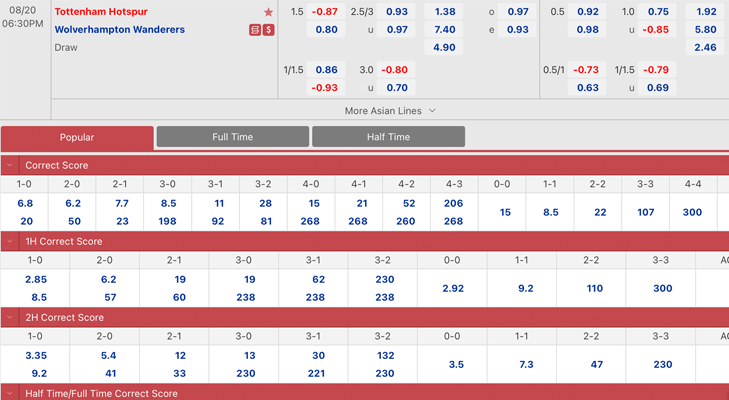Pick 1H Correct Score 2-1 odds 60
The height and width of the screenshot is (400, 729).
[179, 297]
